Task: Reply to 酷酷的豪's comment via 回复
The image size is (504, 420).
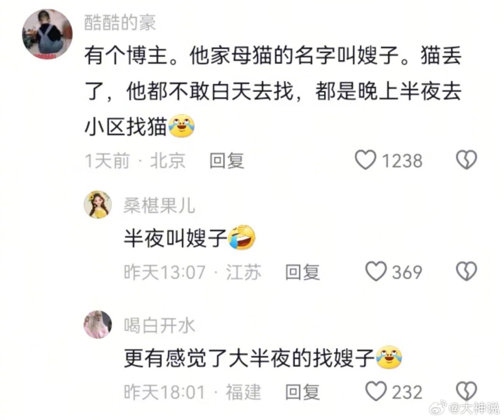Action: (x=227, y=160)
